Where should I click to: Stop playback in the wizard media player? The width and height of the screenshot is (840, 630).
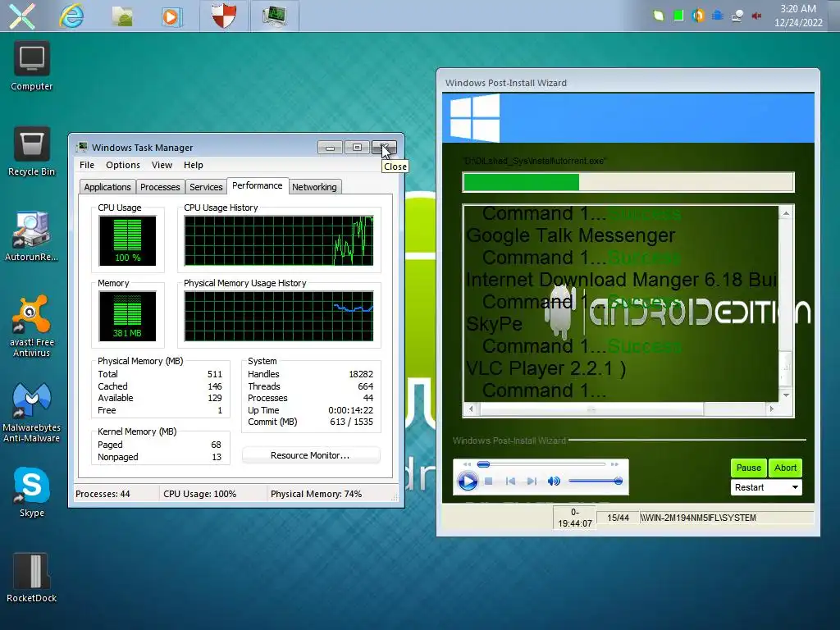point(489,481)
